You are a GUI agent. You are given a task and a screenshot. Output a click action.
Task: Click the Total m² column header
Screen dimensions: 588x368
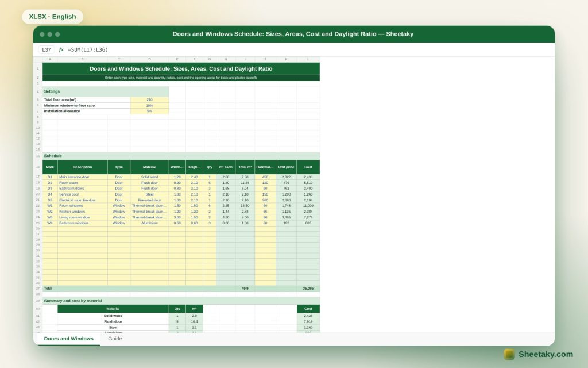pos(245,167)
